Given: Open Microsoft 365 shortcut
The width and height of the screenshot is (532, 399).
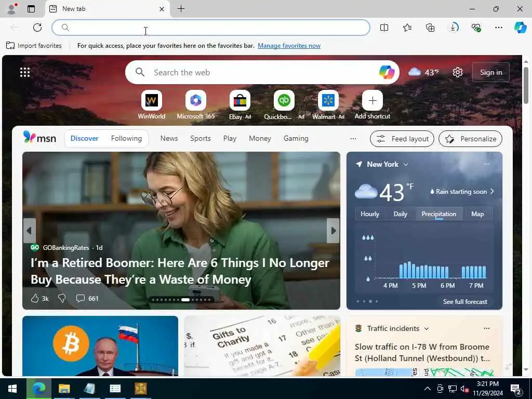Looking at the screenshot, I should coord(196,105).
